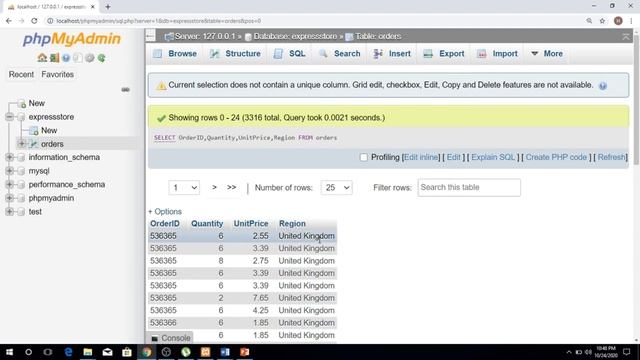Open Cortana search circle on taskbar
The image size is (640, 360).
[29, 352]
